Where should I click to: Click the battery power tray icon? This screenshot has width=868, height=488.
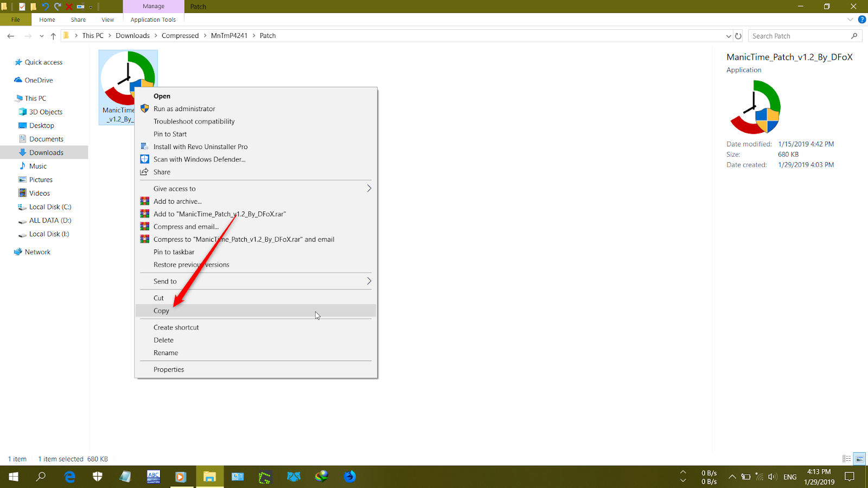pyautogui.click(x=746, y=477)
